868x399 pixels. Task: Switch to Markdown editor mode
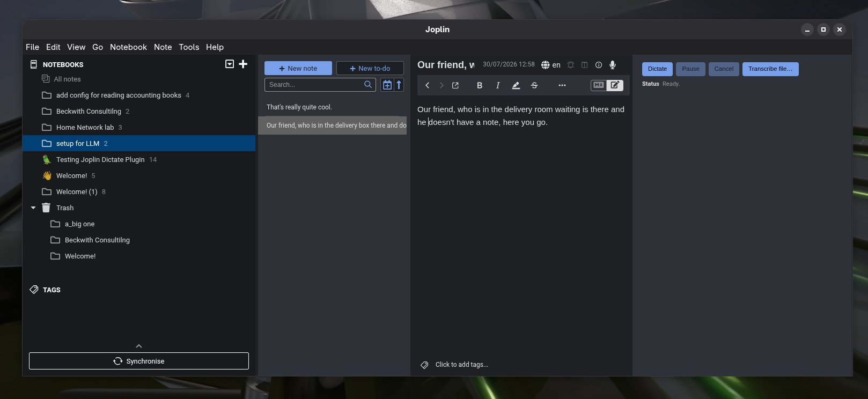coord(599,85)
